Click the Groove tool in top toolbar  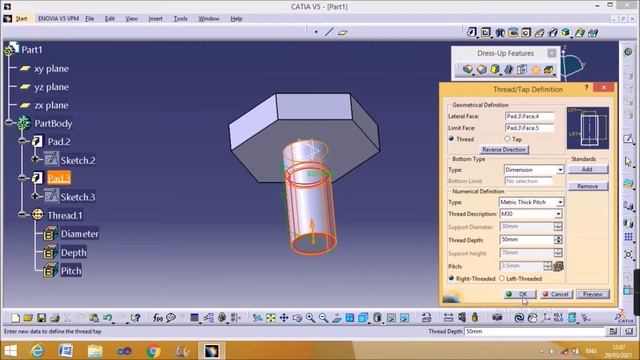click(513, 32)
